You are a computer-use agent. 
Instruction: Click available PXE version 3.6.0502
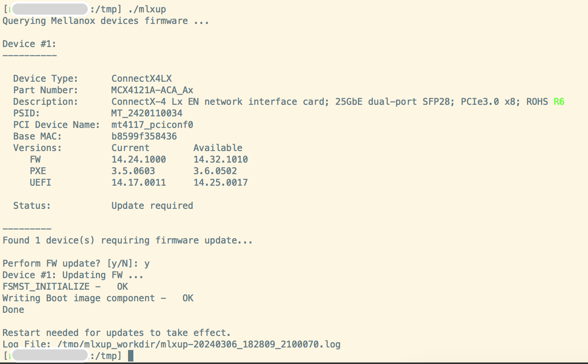click(x=215, y=171)
